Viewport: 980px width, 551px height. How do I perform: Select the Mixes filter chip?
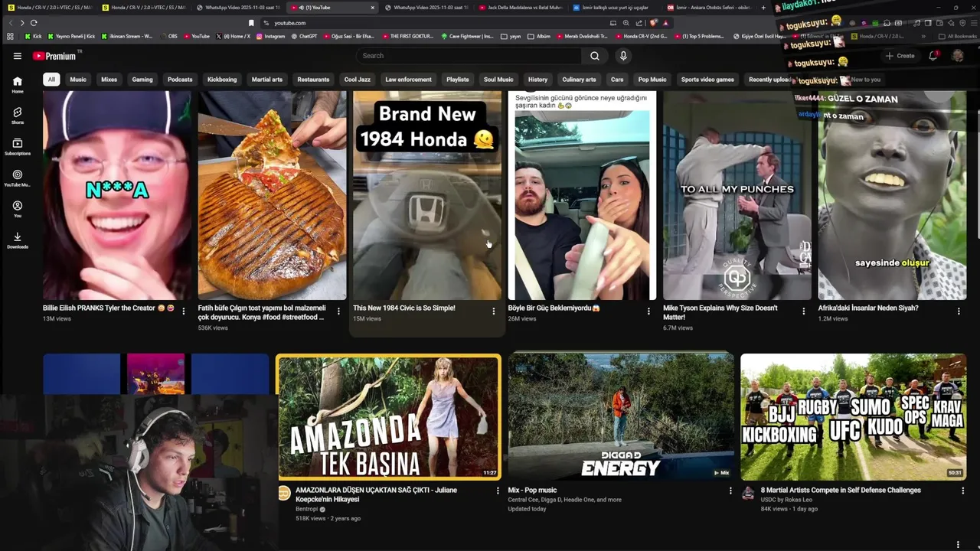pyautogui.click(x=109, y=80)
